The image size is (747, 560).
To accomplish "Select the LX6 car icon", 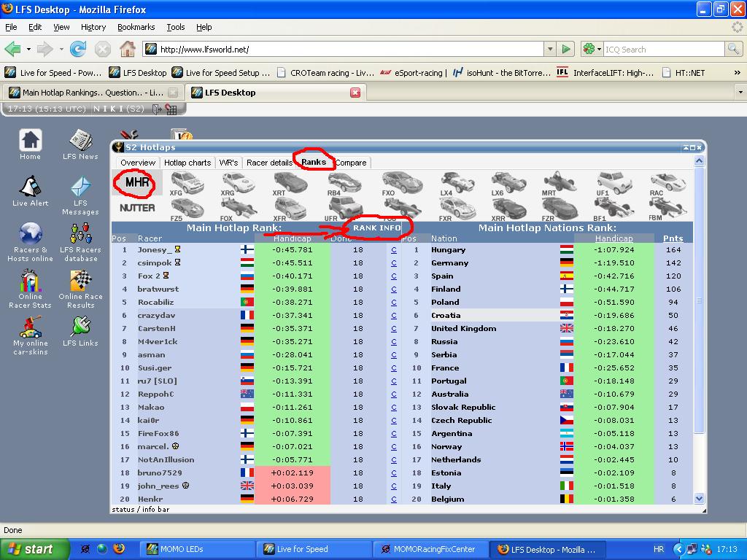I will [x=508, y=184].
